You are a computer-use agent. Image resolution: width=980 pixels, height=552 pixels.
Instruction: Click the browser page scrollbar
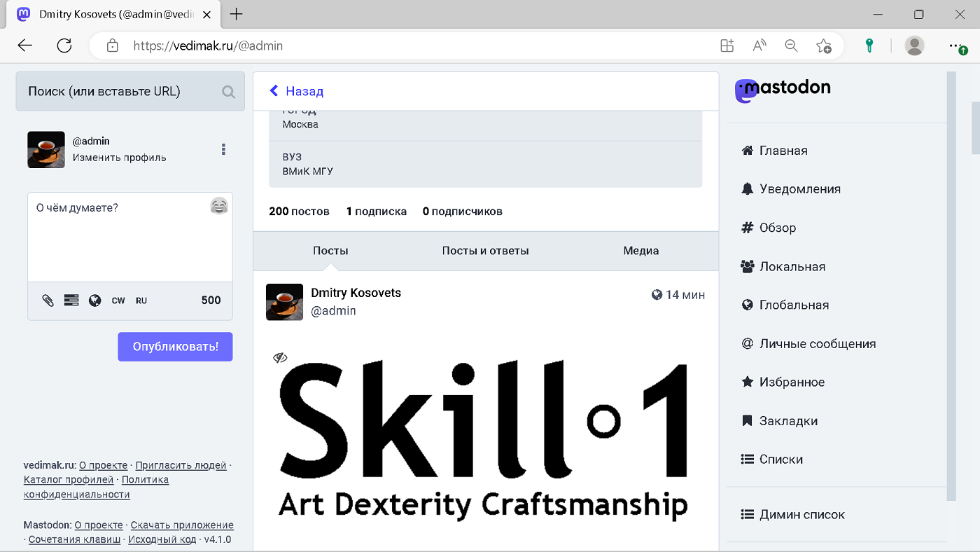975,127
